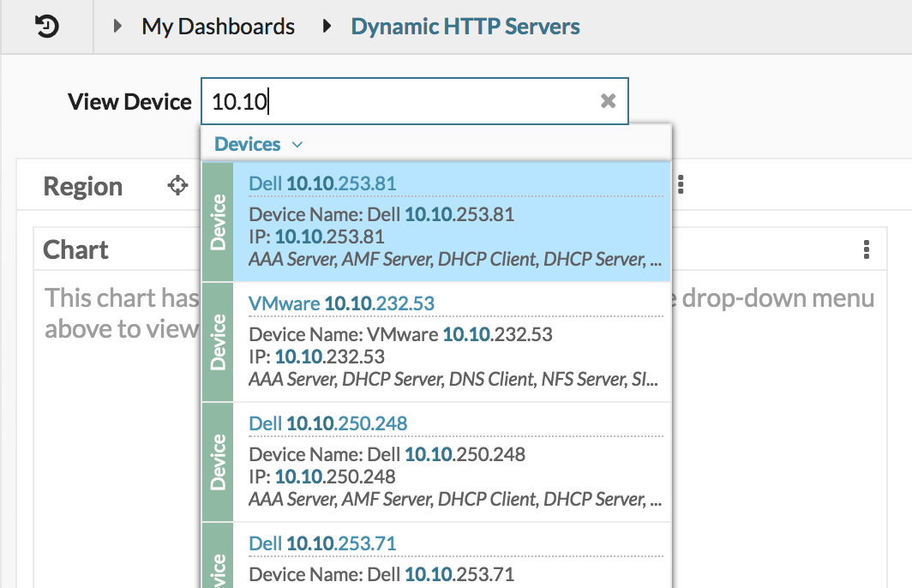Image resolution: width=912 pixels, height=588 pixels.
Task: Click the View Device label
Action: click(x=129, y=102)
